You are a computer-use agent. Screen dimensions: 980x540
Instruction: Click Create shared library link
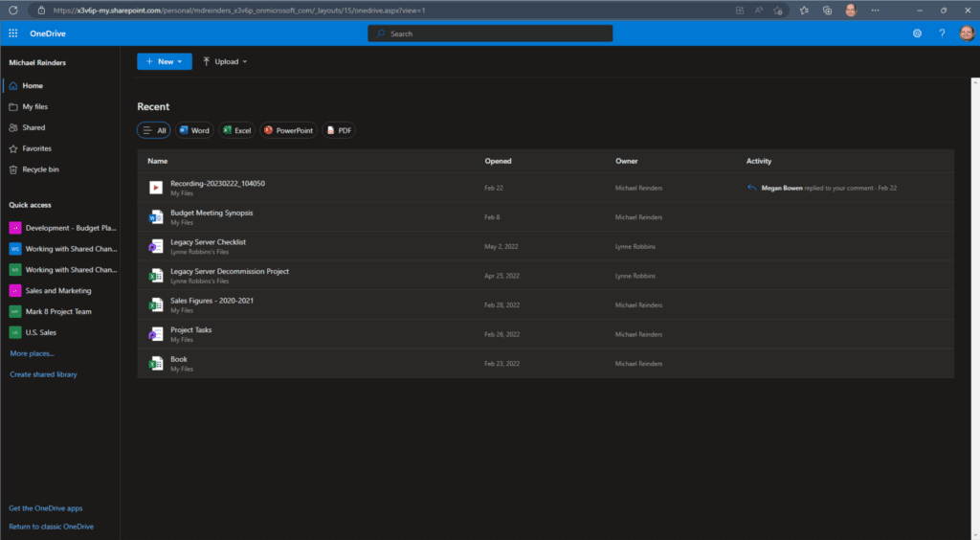[43, 374]
